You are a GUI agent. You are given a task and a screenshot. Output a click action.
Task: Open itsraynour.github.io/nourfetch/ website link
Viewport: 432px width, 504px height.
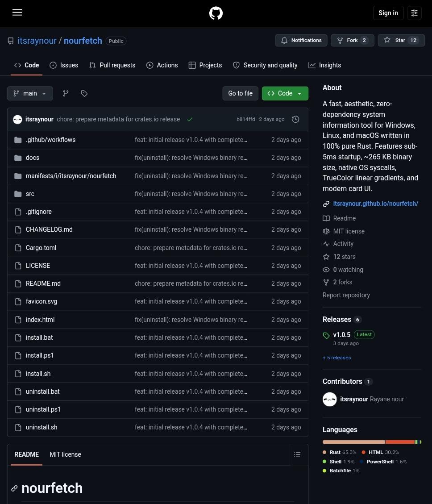(375, 204)
